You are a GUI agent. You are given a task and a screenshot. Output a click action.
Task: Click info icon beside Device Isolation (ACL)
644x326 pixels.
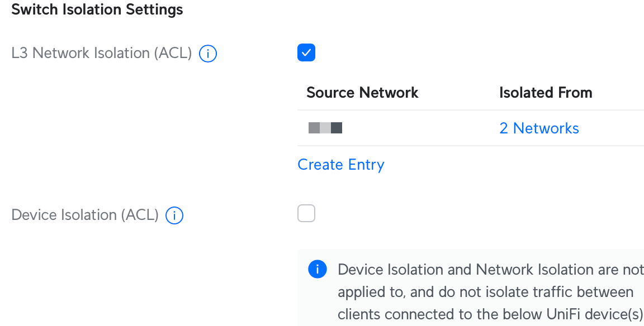(x=174, y=215)
